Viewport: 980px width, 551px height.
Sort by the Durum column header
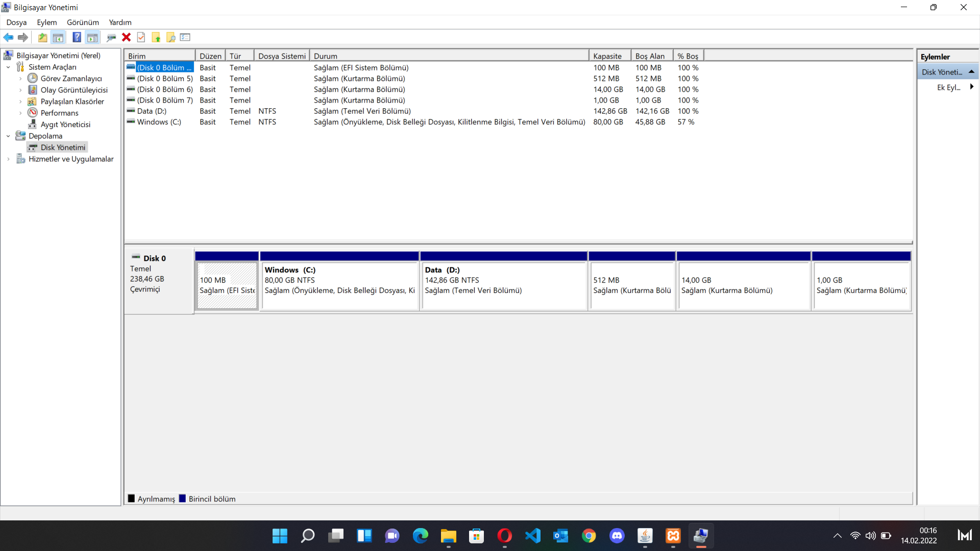[449, 56]
